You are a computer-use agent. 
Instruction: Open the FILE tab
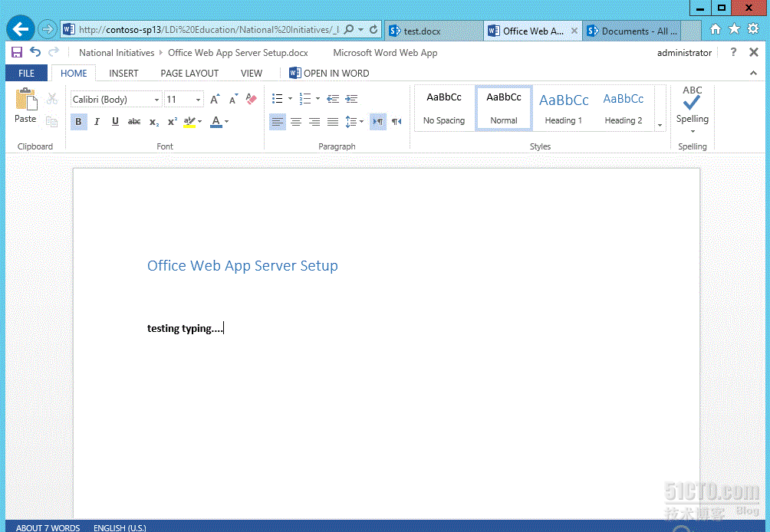27,73
